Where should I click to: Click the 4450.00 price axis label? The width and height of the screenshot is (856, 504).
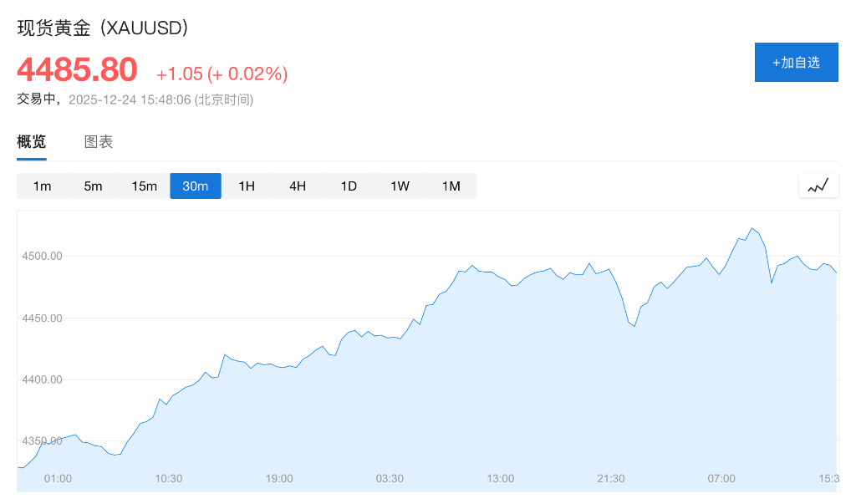click(x=43, y=318)
